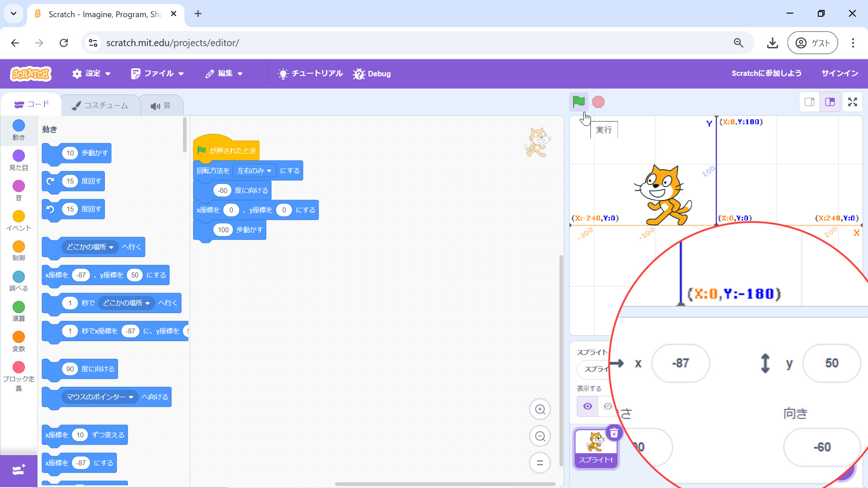868x488 pixels.
Task: Switch to the コスチューム tab
Action: 100,105
